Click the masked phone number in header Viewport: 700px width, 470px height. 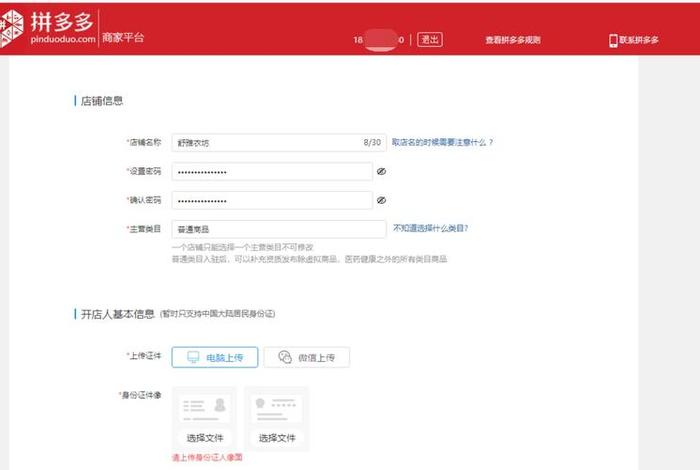379,40
